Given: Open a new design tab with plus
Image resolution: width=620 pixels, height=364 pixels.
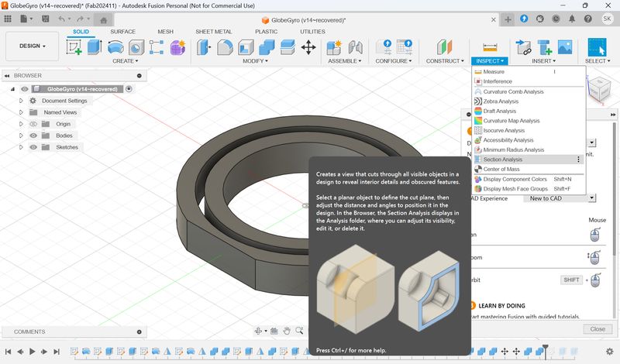Looking at the screenshot, I should point(508,19).
